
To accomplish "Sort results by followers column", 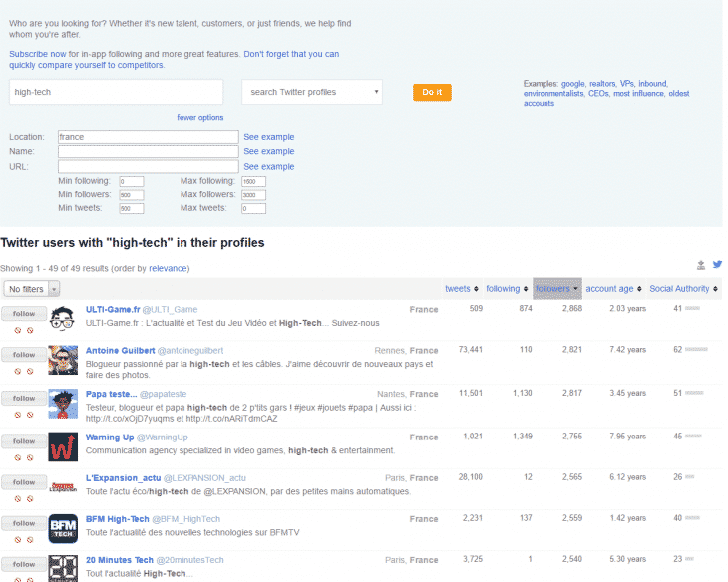I will tap(557, 289).
